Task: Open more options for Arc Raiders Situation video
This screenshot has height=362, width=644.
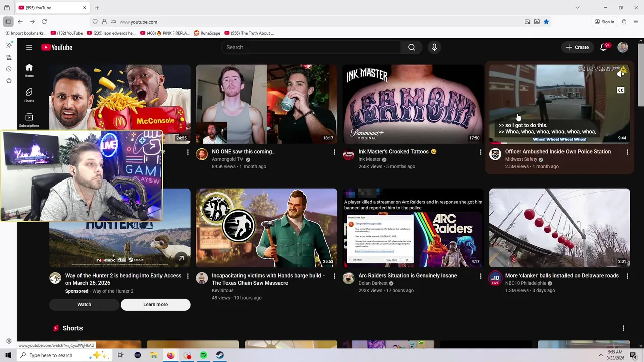Action: tap(480, 276)
